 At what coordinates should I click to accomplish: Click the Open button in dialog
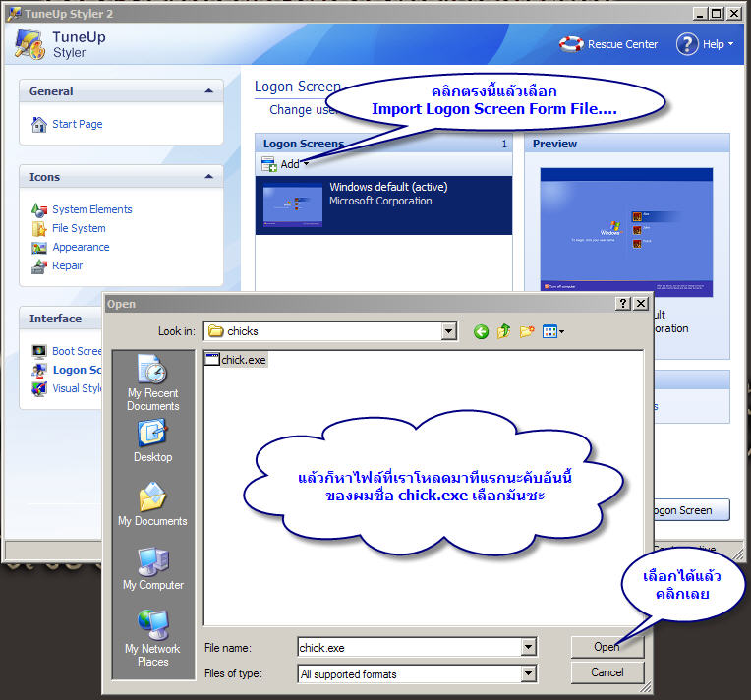click(x=607, y=647)
